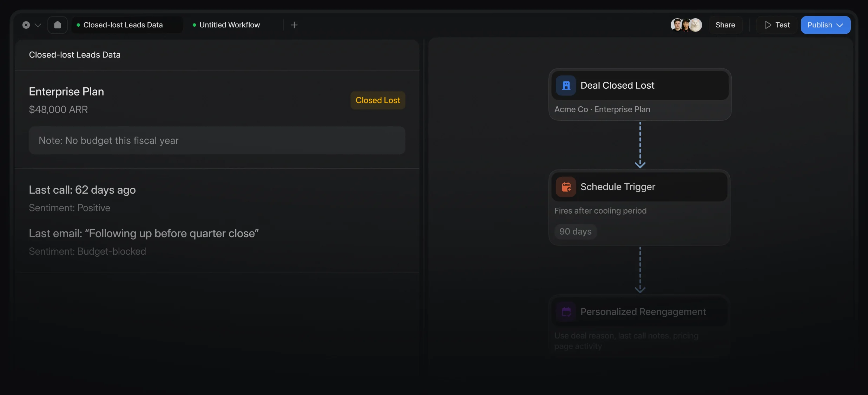Select 'Last call: 62 days ago' text
Screen dimensions: 868x395
click(x=82, y=190)
